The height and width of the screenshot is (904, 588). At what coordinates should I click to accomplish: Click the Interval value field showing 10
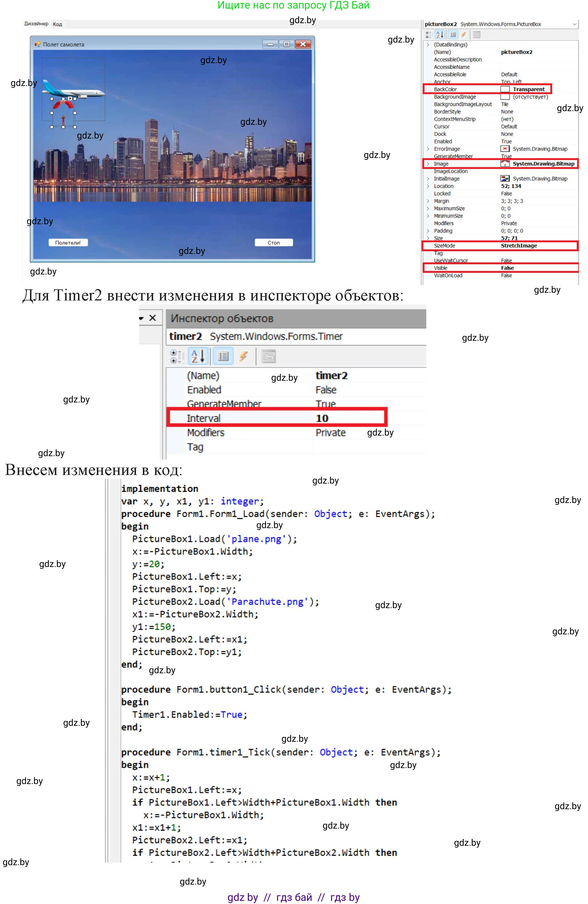[322, 418]
